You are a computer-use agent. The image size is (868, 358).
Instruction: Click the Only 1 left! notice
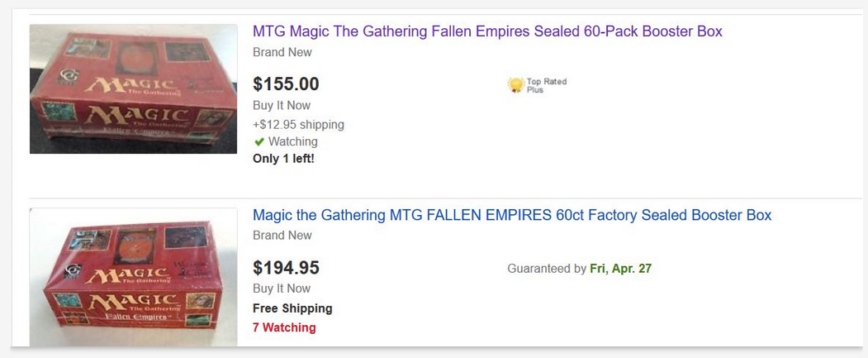coord(283,159)
